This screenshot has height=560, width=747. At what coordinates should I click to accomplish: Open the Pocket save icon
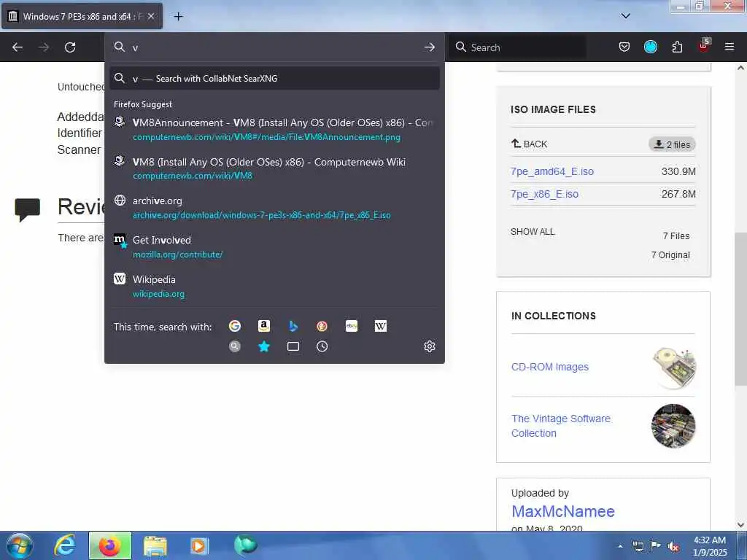624,47
